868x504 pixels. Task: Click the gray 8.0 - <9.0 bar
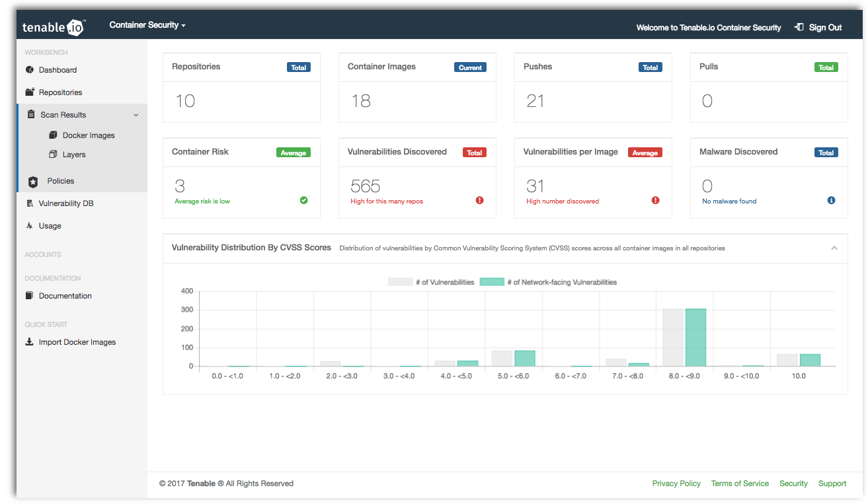673,338
